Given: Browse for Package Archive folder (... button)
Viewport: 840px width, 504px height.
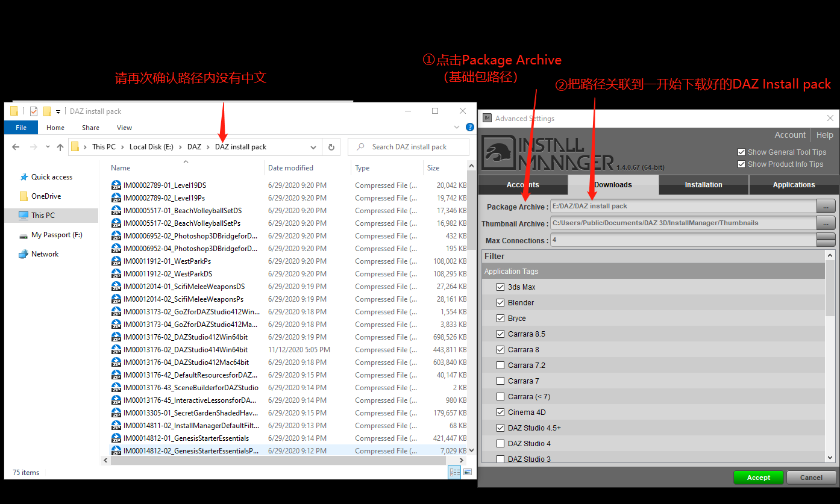Looking at the screenshot, I should (x=826, y=207).
